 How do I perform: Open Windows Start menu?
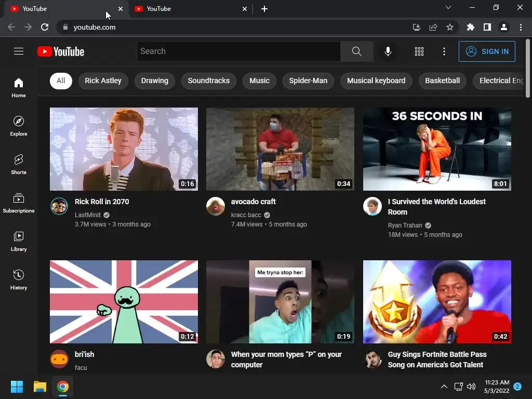click(x=17, y=387)
